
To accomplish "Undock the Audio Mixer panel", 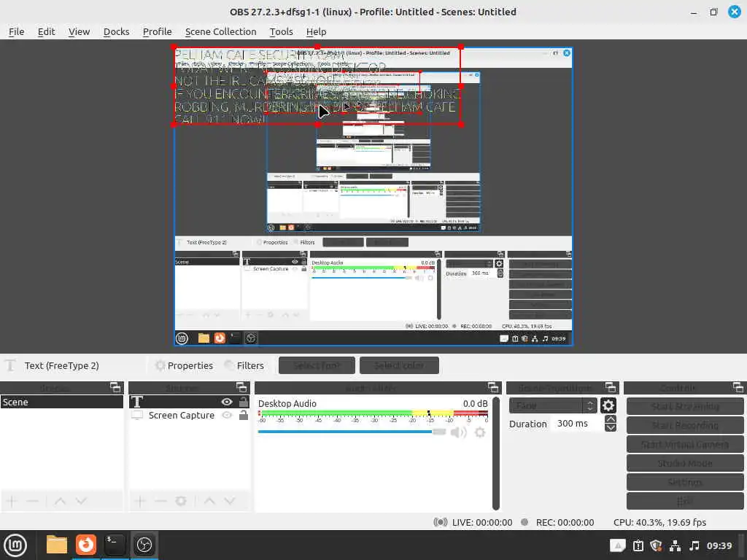I will point(493,387).
